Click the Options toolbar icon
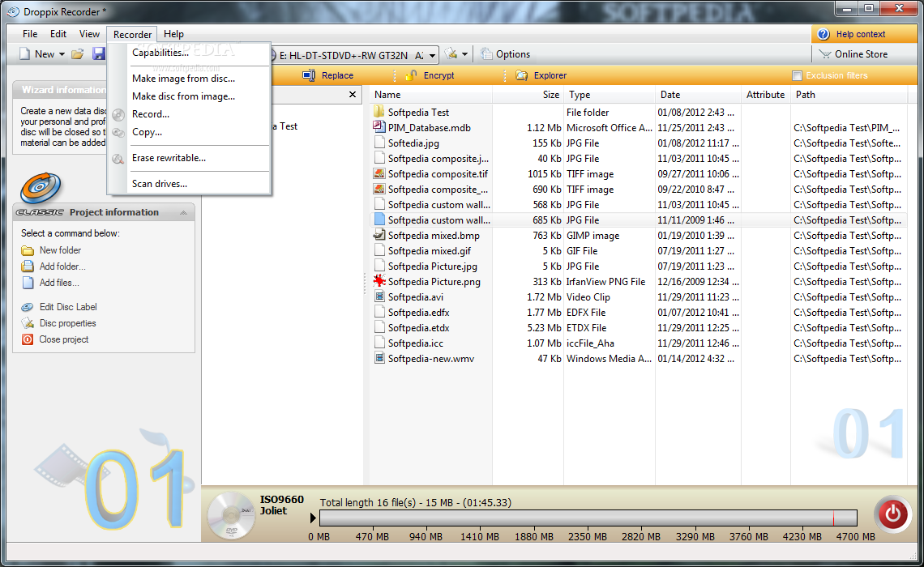Viewport: 924px width, 567px height. pos(486,54)
